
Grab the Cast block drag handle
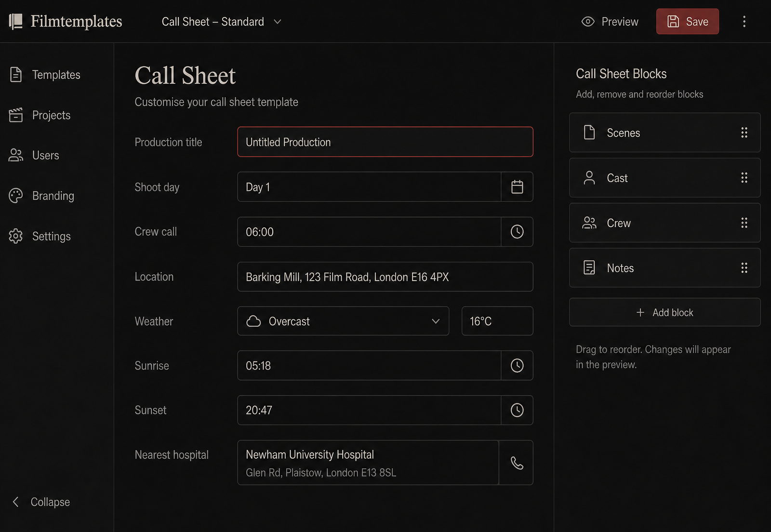[744, 178]
